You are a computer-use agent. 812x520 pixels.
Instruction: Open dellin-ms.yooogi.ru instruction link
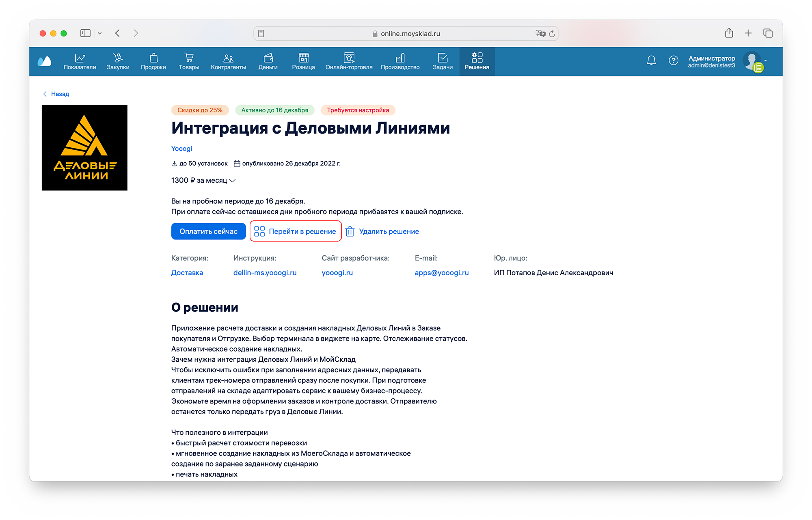[x=265, y=273]
